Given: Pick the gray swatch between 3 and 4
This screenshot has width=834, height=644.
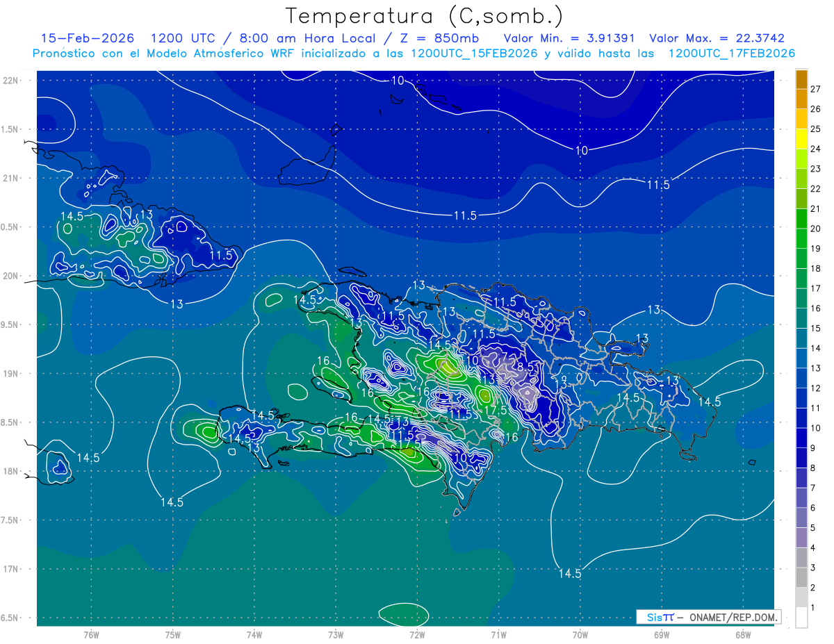Looking at the screenshot, I should click(801, 558).
